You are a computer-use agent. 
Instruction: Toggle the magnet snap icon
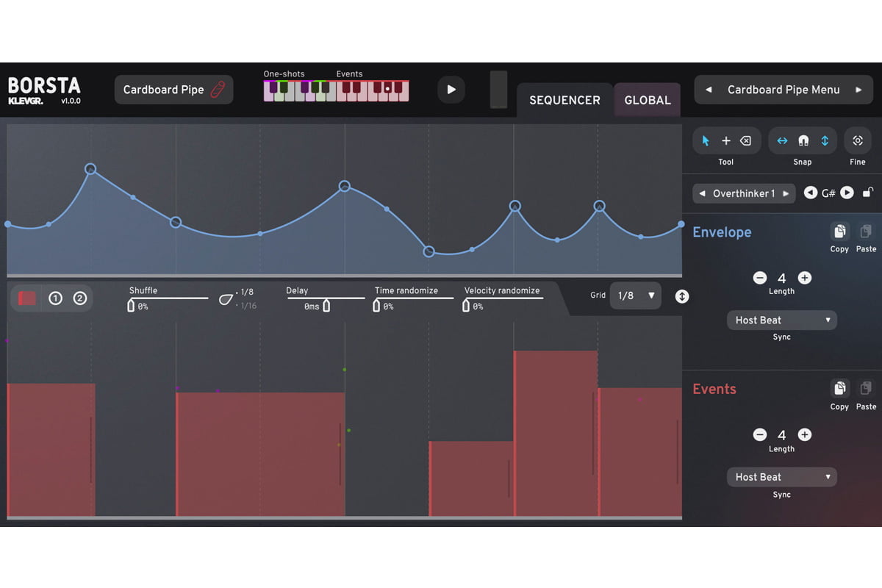click(803, 141)
